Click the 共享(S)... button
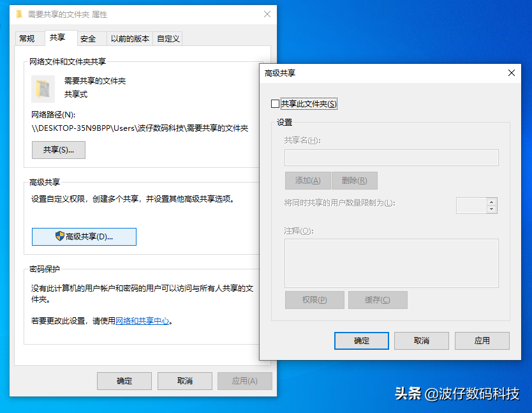532x413 pixels. coord(59,150)
